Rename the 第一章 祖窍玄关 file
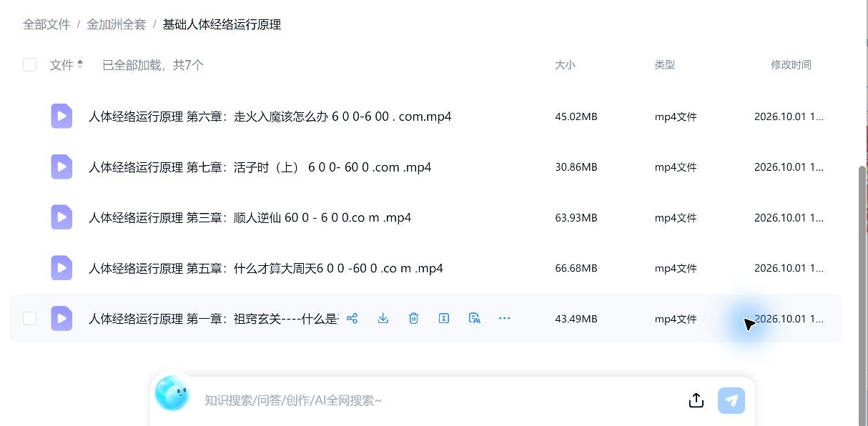The width and height of the screenshot is (868, 426). (x=444, y=318)
